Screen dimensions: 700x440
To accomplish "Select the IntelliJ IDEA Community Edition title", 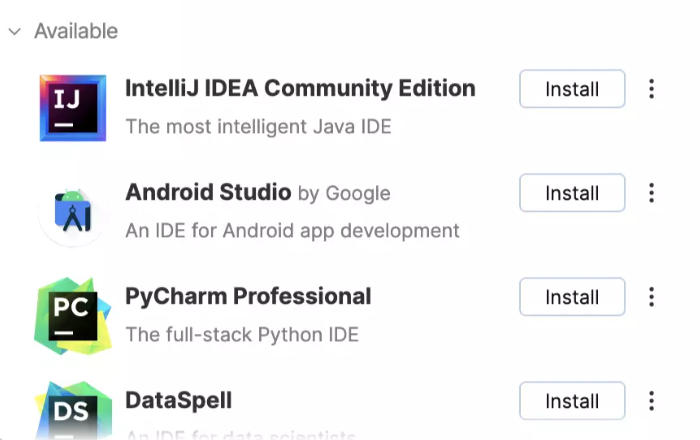I will 300,88.
